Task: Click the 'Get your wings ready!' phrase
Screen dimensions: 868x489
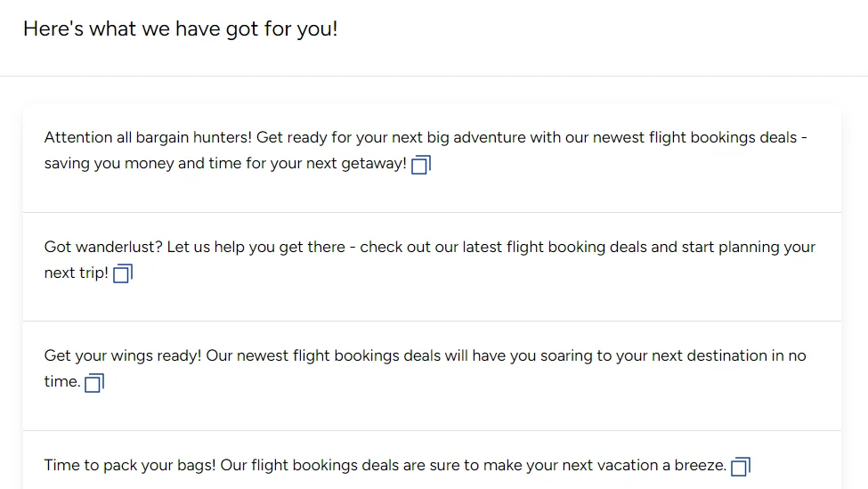Action: [x=123, y=355]
